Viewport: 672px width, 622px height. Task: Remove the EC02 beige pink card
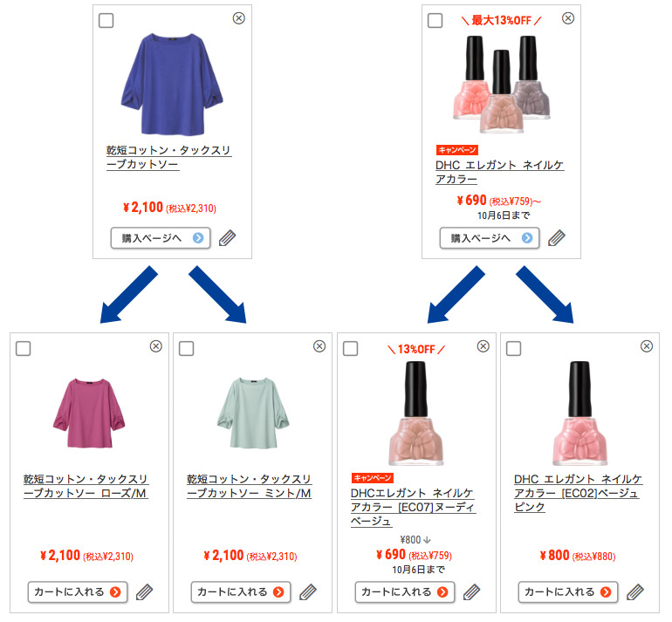click(x=647, y=346)
